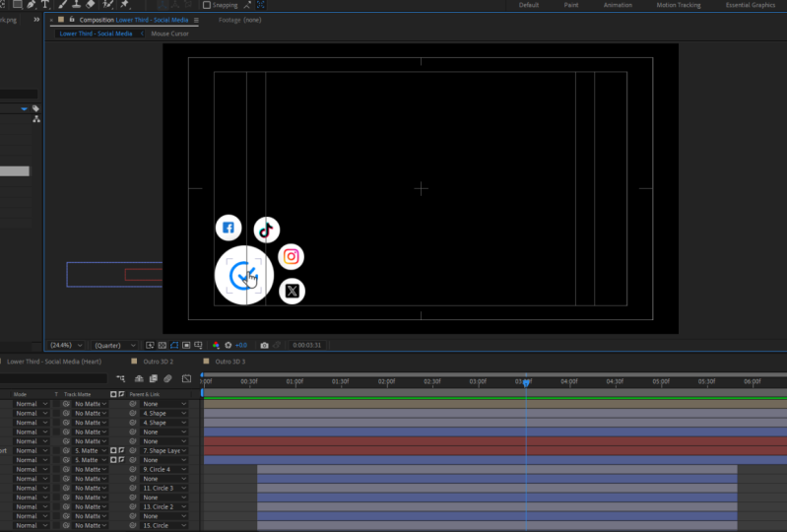Image resolution: width=787 pixels, height=532 pixels.
Task: Toggle matte invert switch in 7. Shape Laye row
Action: point(121,450)
